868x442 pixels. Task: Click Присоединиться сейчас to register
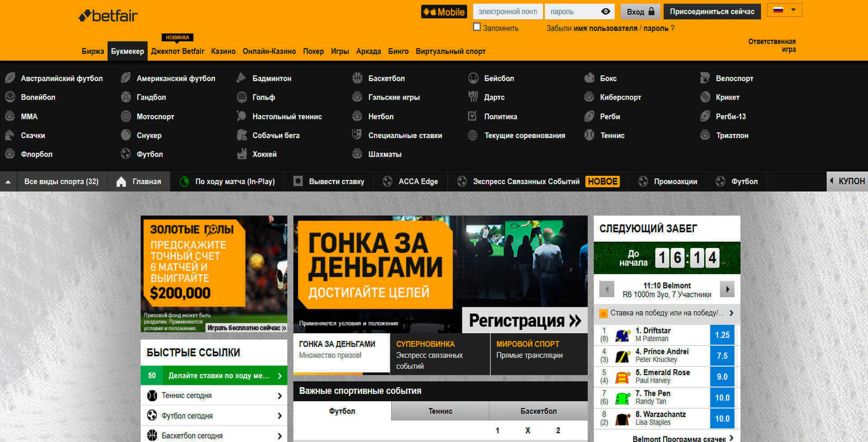712,11
